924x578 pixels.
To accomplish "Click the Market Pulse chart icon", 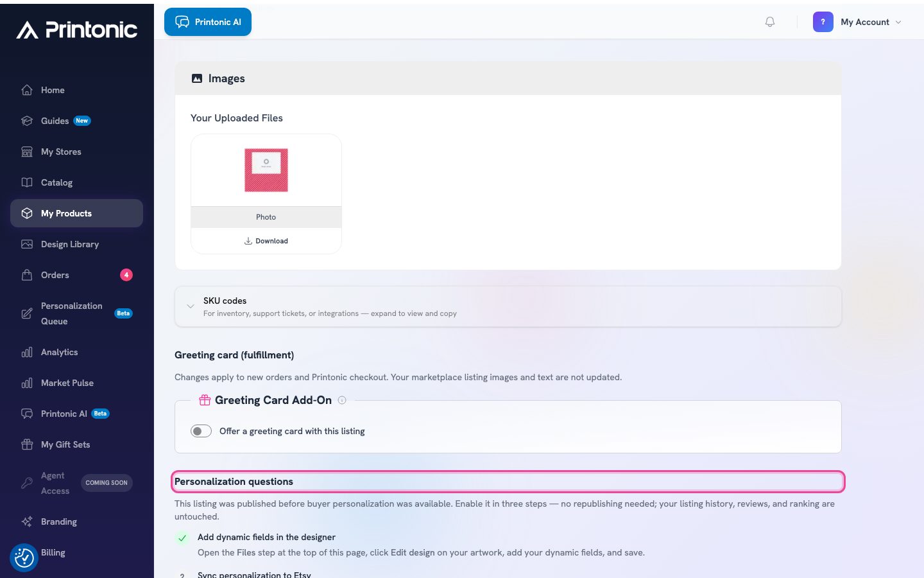I will (x=27, y=383).
